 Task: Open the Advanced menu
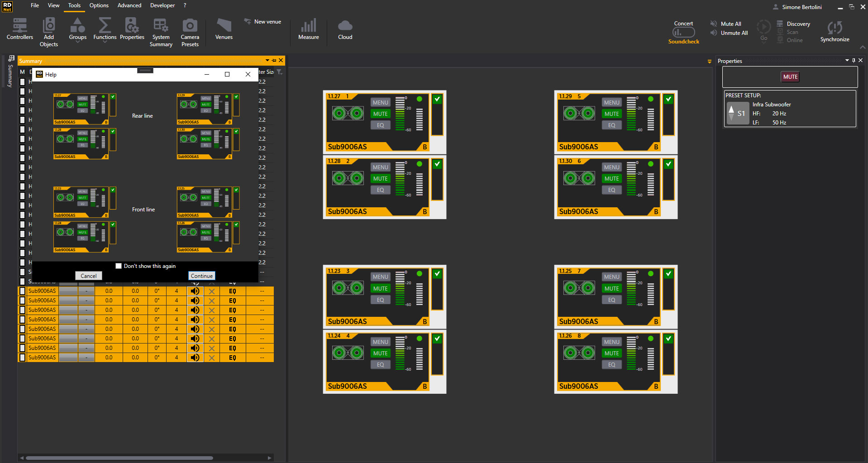click(129, 5)
